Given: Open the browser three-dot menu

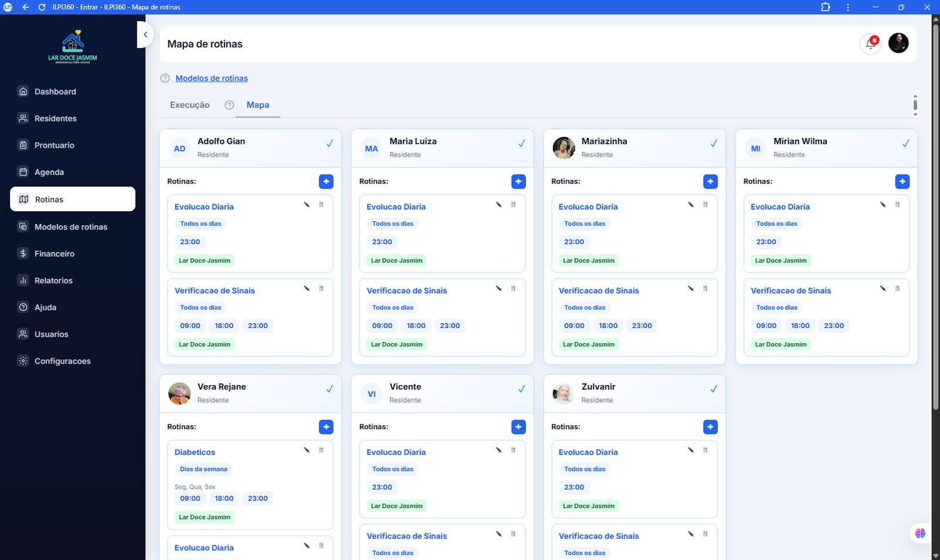Looking at the screenshot, I should [848, 7].
